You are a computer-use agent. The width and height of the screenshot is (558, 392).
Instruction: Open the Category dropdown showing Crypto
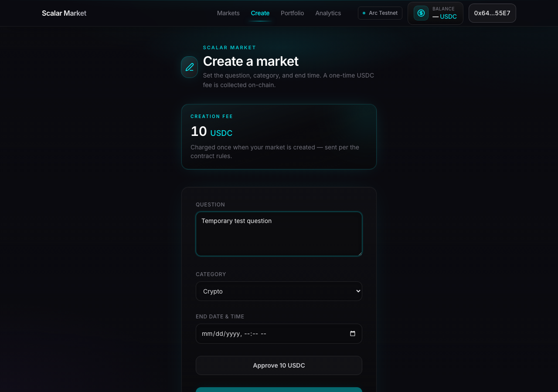coord(279,291)
